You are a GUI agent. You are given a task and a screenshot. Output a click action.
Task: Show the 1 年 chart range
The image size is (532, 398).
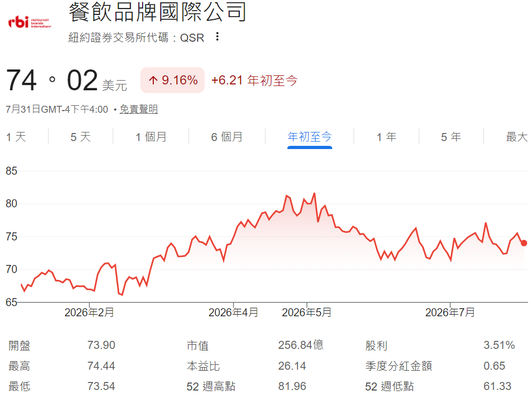(x=386, y=137)
